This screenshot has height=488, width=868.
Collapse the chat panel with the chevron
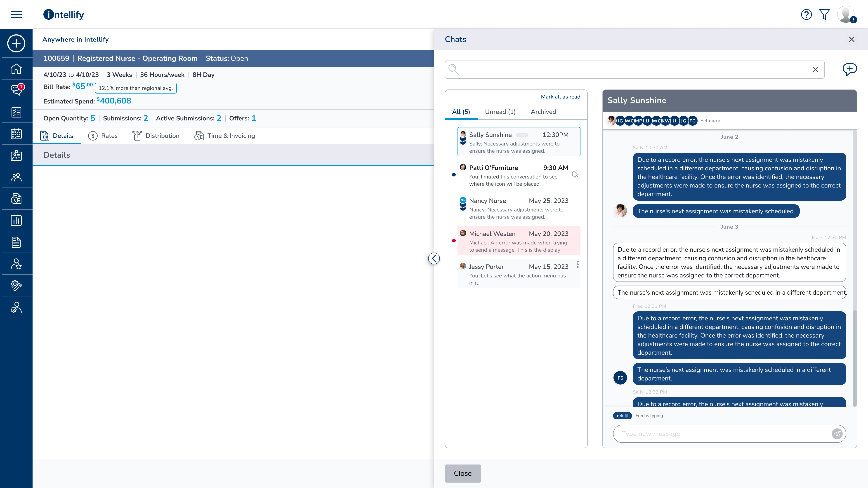(x=434, y=258)
